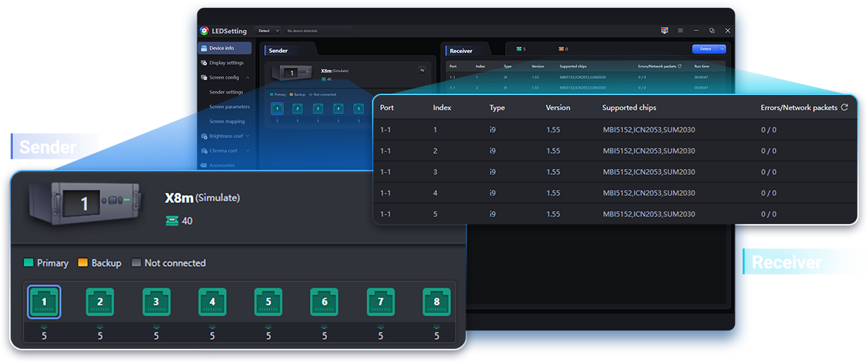Open the multicolor display icon in title bar
The width and height of the screenshot is (868, 363).
click(664, 31)
